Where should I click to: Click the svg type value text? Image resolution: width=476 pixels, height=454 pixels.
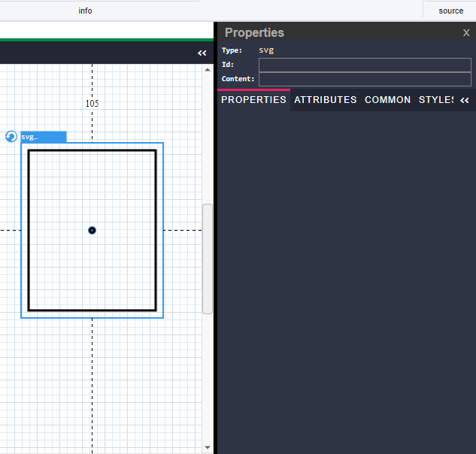266,50
